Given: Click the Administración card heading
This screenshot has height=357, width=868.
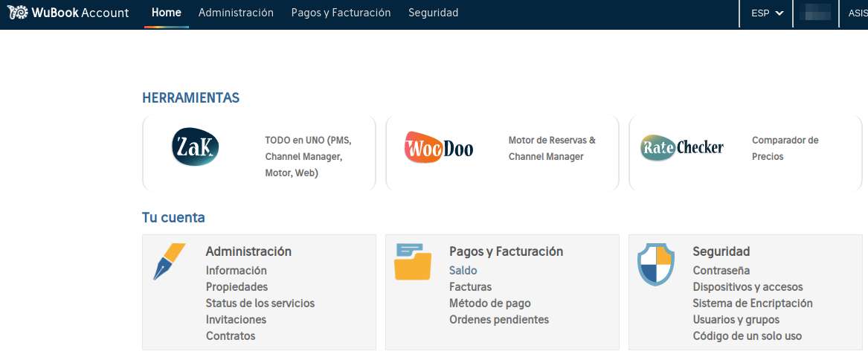Looking at the screenshot, I should pyautogui.click(x=248, y=251).
